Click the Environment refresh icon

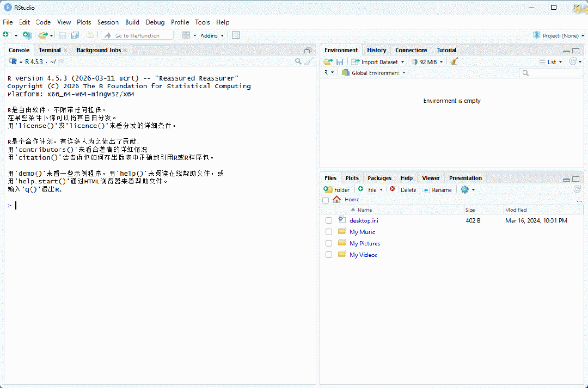[573, 61]
